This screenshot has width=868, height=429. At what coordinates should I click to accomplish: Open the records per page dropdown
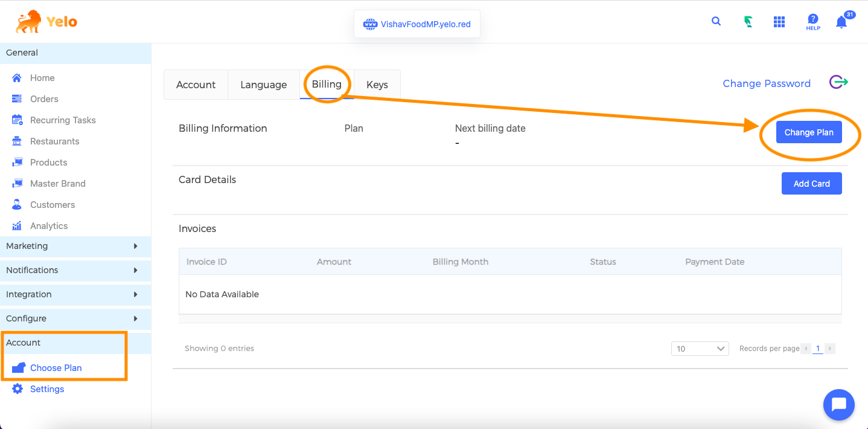(700, 349)
